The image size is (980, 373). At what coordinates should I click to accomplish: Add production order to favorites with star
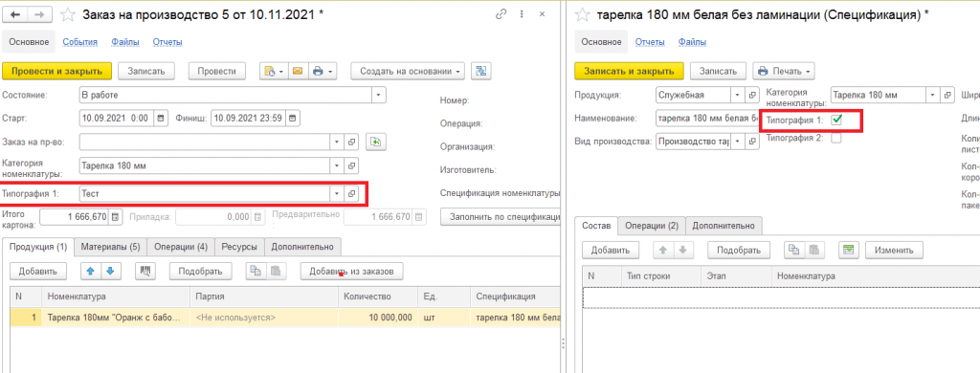tap(69, 14)
